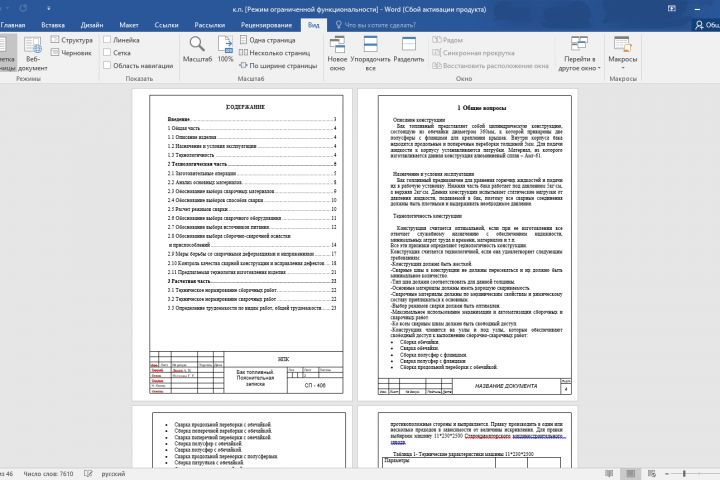Click the word count Число слов: 7610
720x480 pixels.
[48, 474]
